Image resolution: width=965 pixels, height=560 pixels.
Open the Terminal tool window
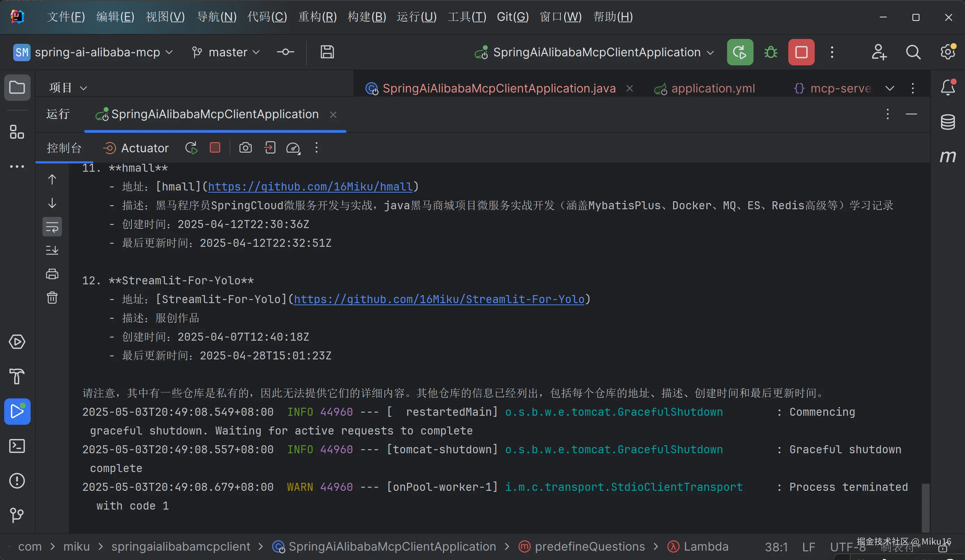[17, 446]
